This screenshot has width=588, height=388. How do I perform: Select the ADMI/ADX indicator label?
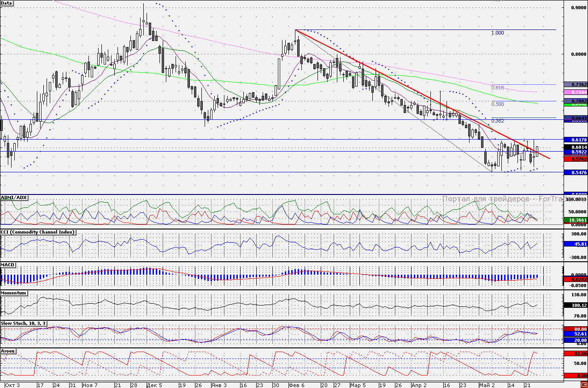click(x=14, y=198)
